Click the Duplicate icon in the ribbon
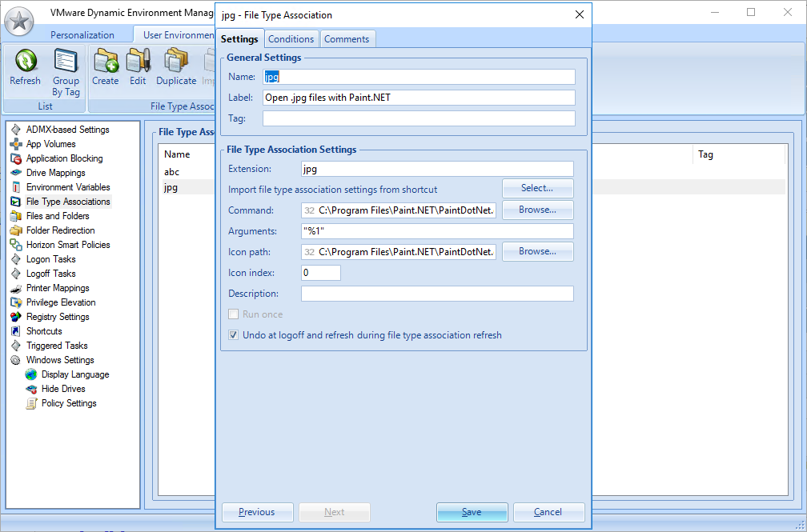 tap(176, 67)
